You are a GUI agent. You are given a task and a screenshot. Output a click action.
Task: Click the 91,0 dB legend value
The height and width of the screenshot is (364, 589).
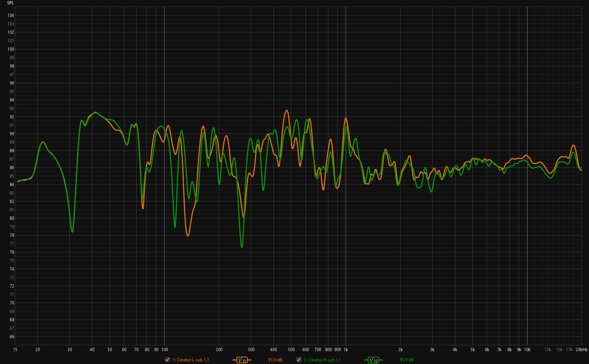[x=275, y=360]
